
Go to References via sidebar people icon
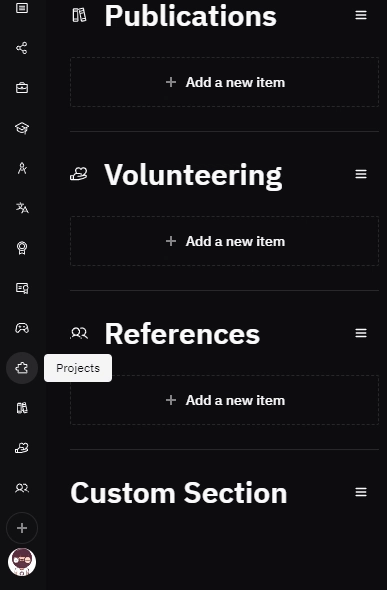(x=22, y=488)
